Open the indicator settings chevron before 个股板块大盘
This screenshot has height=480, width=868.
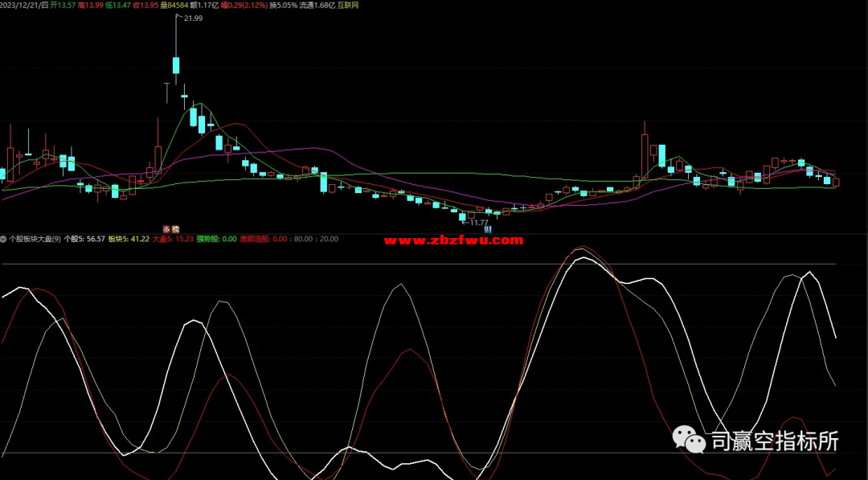coord(3,239)
